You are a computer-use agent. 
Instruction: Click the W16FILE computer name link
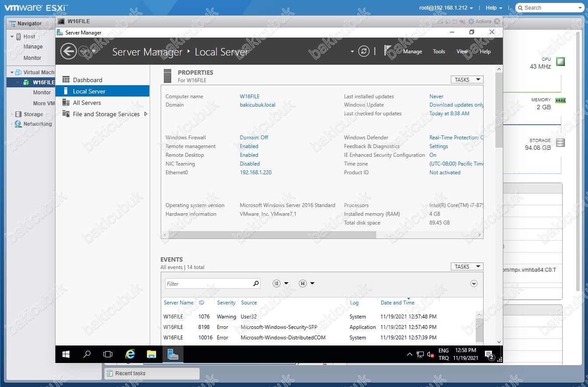[x=249, y=97]
